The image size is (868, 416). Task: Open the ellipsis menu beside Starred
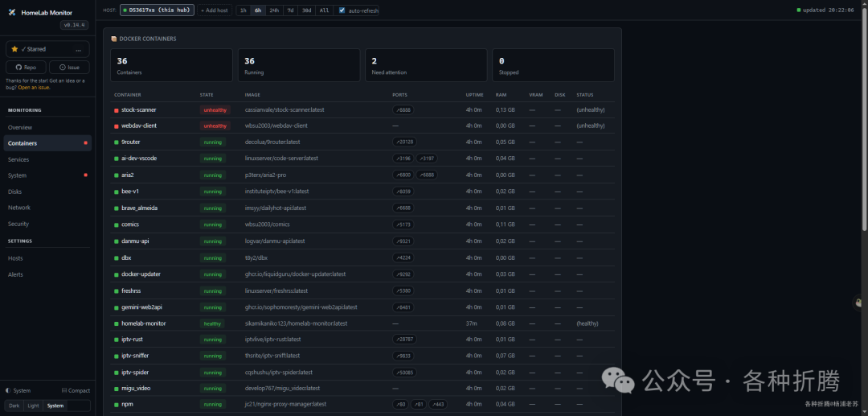click(x=79, y=49)
